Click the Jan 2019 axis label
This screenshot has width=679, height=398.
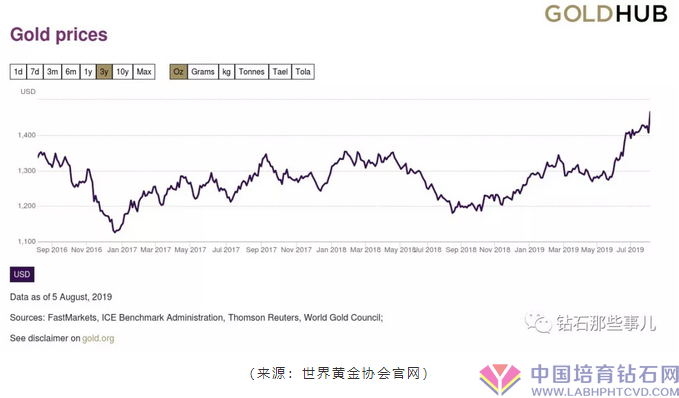coord(529,250)
